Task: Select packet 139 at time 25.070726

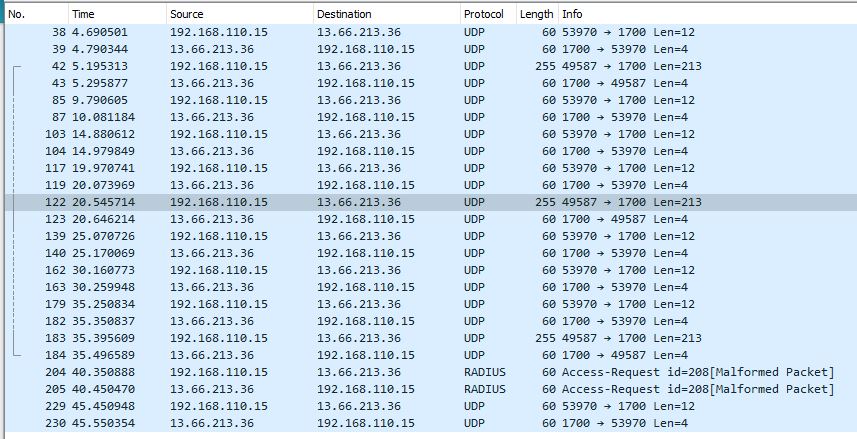Action: (x=431, y=236)
